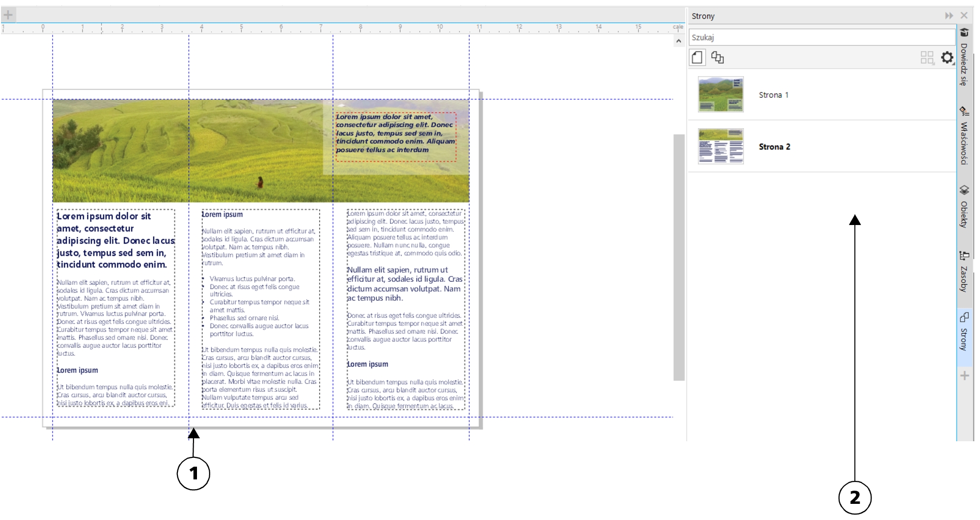Click the Strony docker tab

tap(964, 333)
